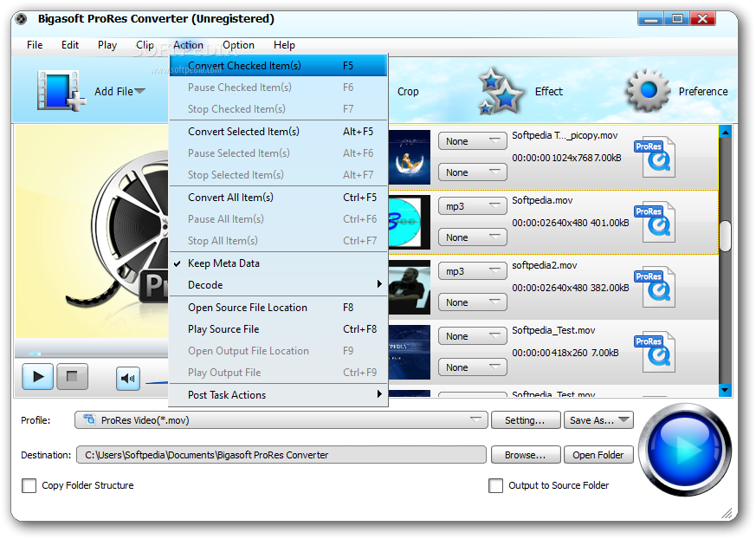Start playback with the Play button

[37, 376]
